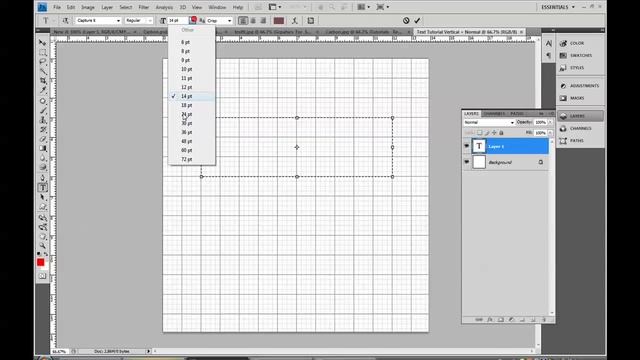Open the Screen Mode dropdown

coord(382,7)
